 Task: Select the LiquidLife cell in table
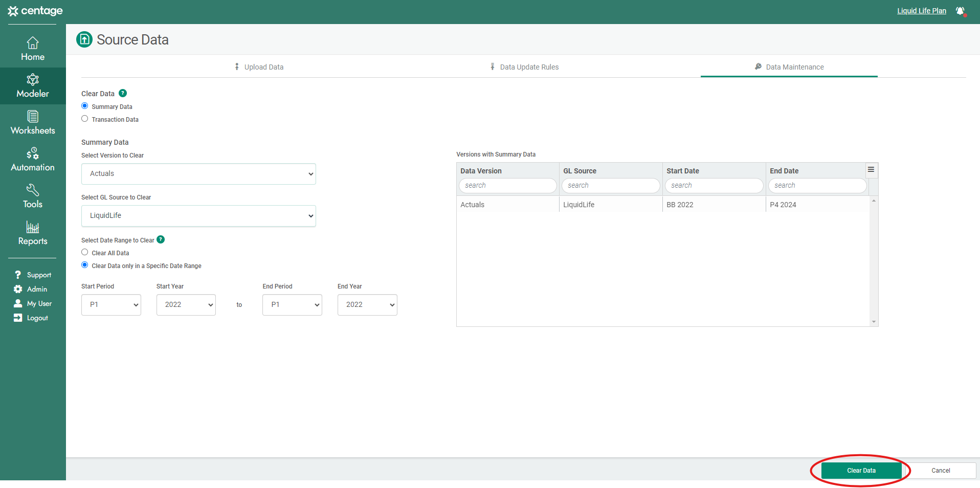coord(611,205)
